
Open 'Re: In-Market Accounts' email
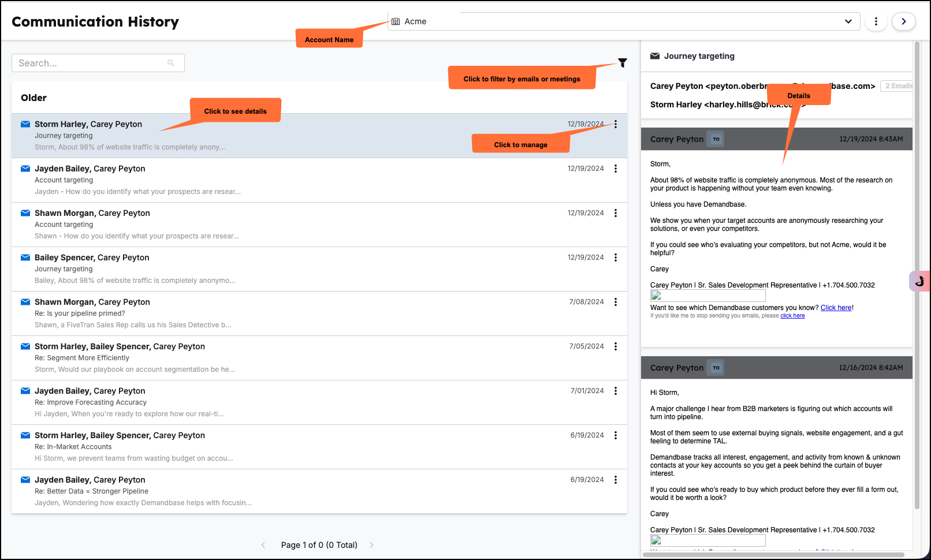(x=319, y=447)
